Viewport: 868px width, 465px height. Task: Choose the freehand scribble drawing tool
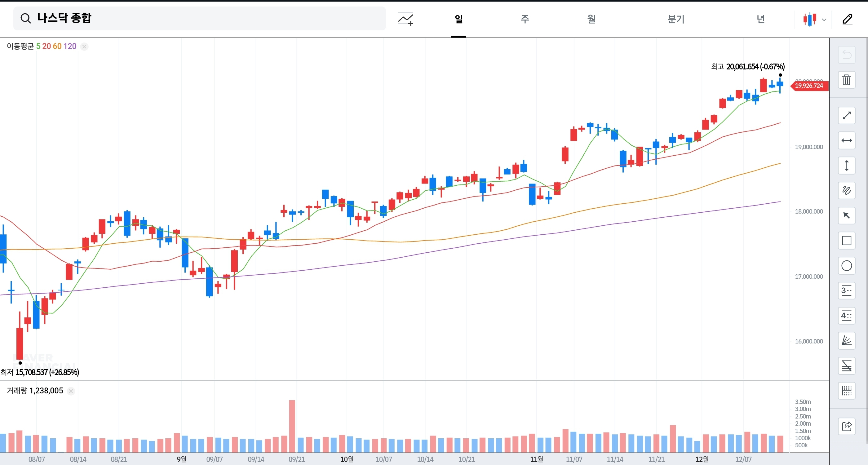846,190
